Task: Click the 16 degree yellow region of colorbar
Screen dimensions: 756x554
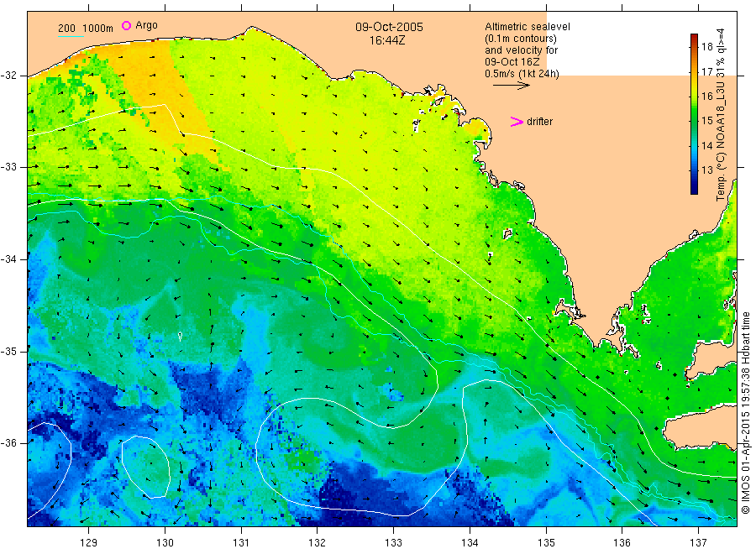Action: click(x=695, y=97)
